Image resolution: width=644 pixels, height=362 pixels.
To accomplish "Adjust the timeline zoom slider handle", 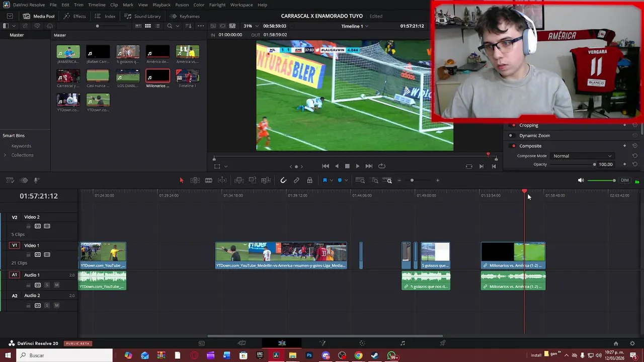I will coord(412,180).
